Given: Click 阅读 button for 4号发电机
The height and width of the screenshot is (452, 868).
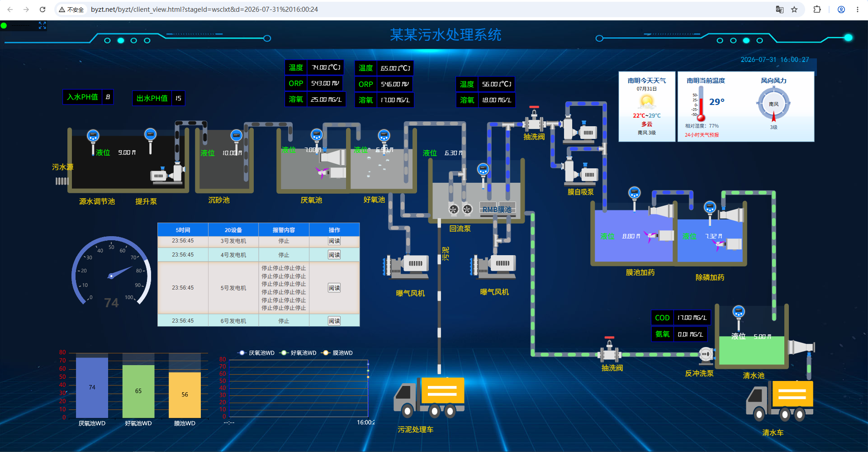Looking at the screenshot, I should click(334, 255).
